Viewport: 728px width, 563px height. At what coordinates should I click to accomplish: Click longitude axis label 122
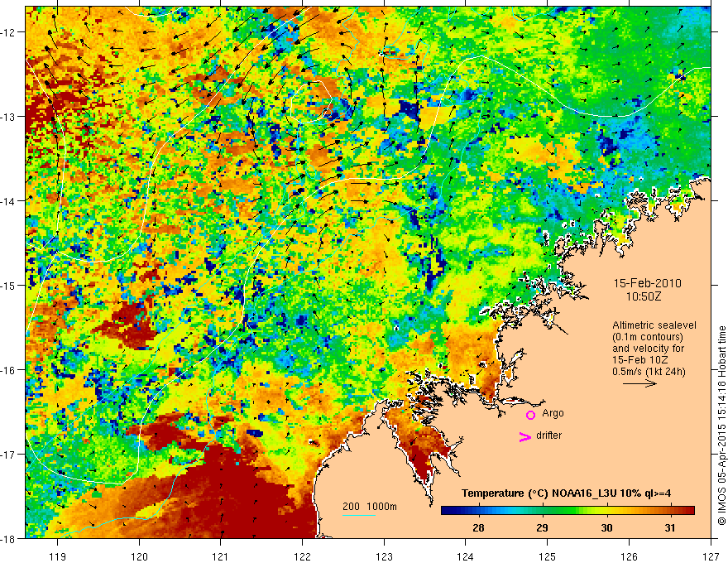[302, 556]
